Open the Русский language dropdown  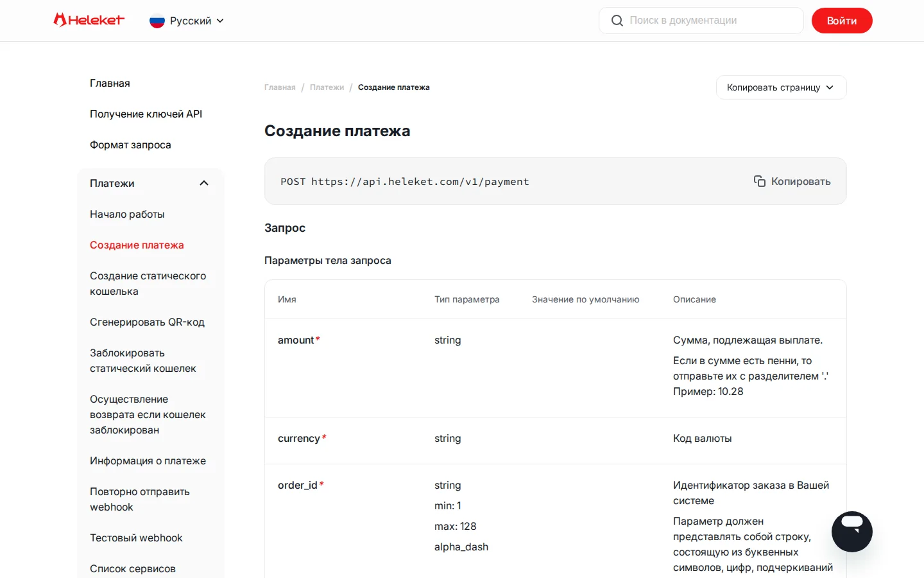[x=187, y=21]
